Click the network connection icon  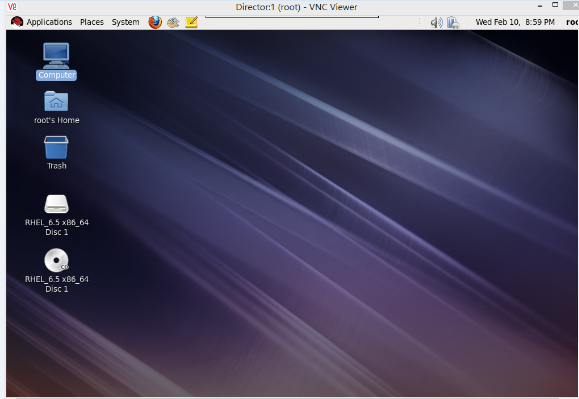point(453,23)
